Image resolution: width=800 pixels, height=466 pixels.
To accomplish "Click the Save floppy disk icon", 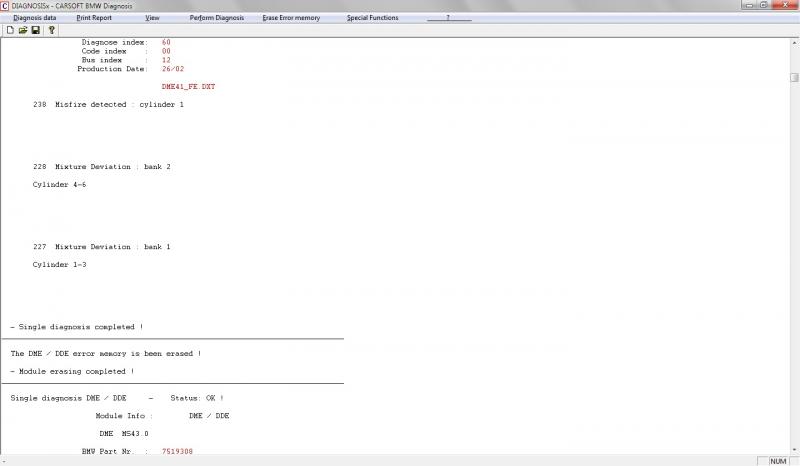I will [36, 30].
